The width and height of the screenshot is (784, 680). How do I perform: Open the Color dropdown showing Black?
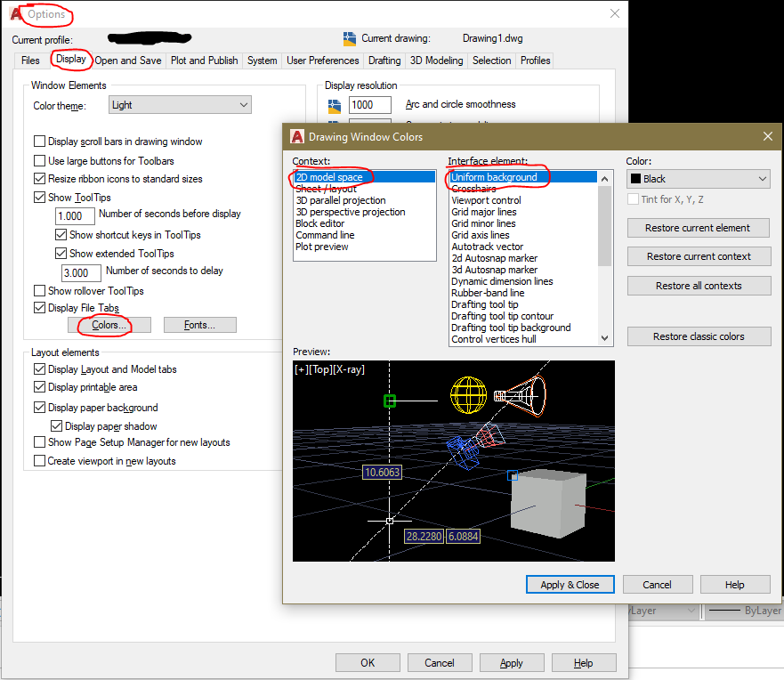click(x=698, y=179)
